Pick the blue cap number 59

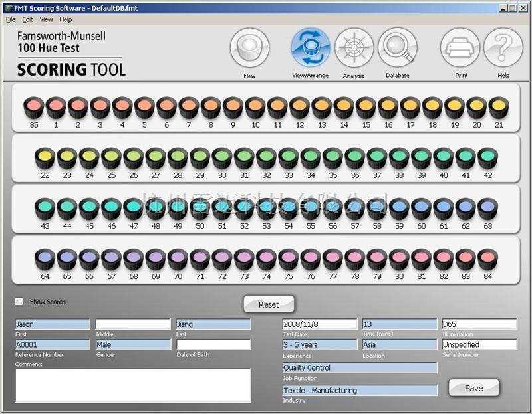pyautogui.click(x=400, y=209)
